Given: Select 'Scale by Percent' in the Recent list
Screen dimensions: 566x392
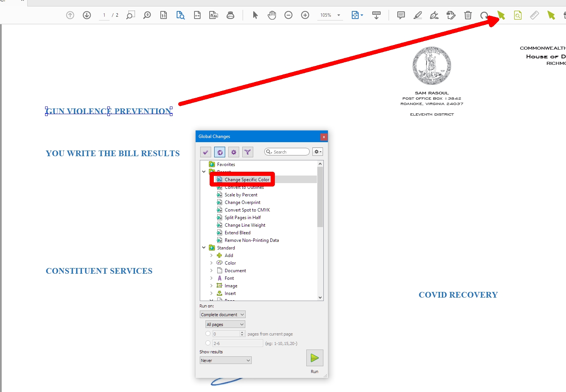Looking at the screenshot, I should pos(241,195).
